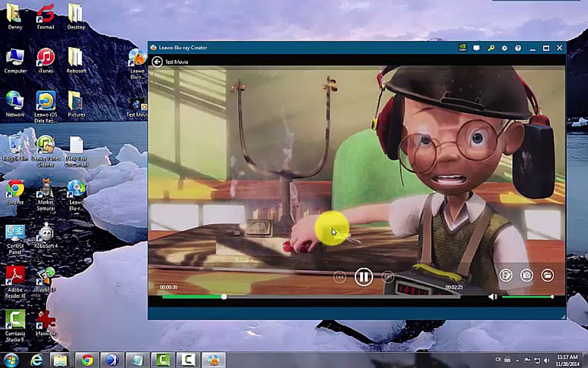The image size is (588, 368).
Task: Open the Robosoft folder
Action: [76, 60]
